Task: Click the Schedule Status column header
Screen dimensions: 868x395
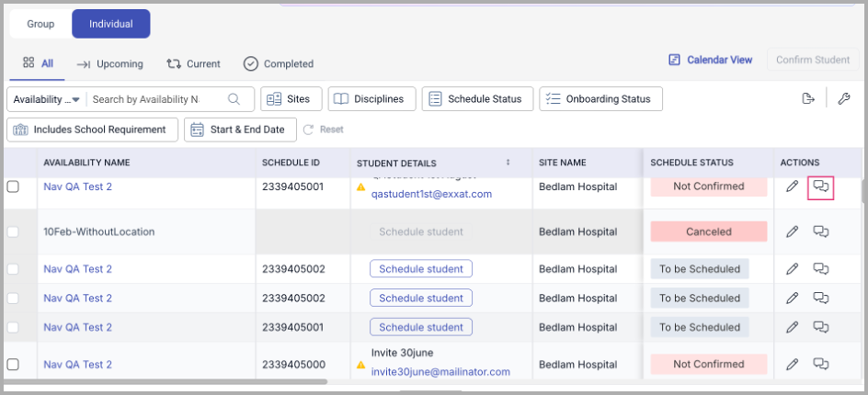Action: [x=691, y=163]
